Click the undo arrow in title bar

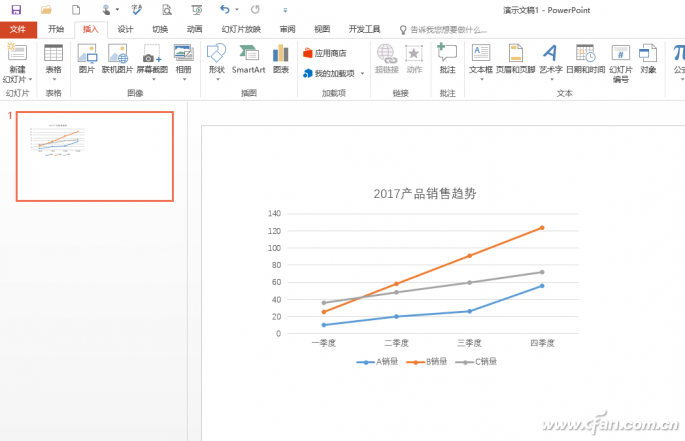click(225, 9)
